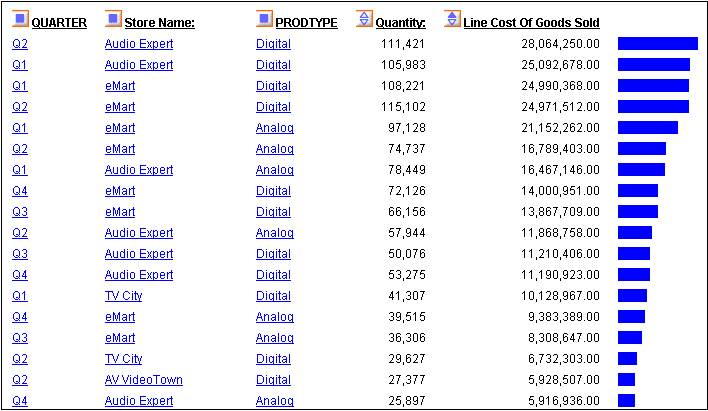Open the AV VideoTown store link
Viewport: 708px width, 411px height.
[x=143, y=380]
